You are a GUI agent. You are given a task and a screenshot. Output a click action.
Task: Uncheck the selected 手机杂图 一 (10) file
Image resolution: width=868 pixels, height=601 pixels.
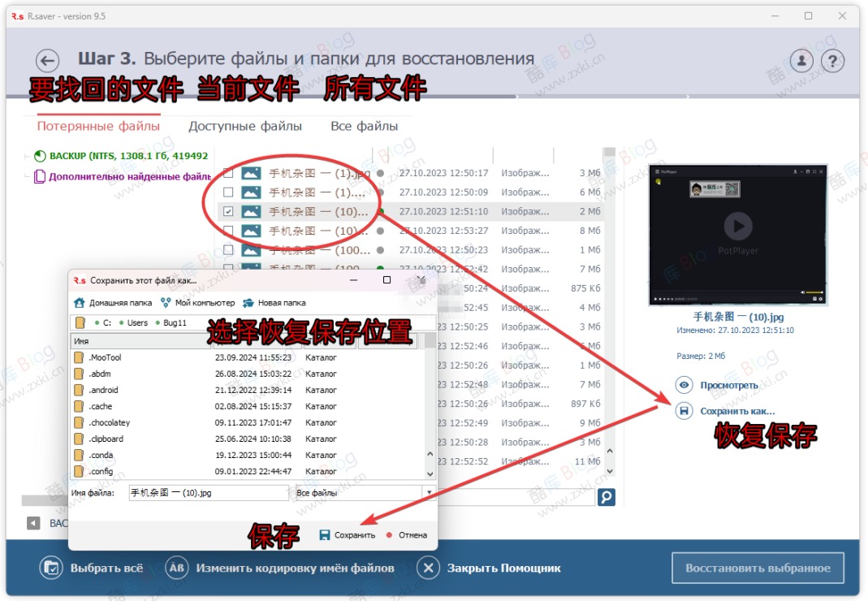coord(228,210)
